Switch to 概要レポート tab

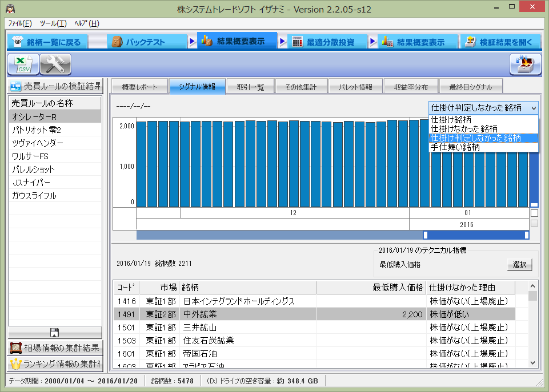(x=140, y=87)
